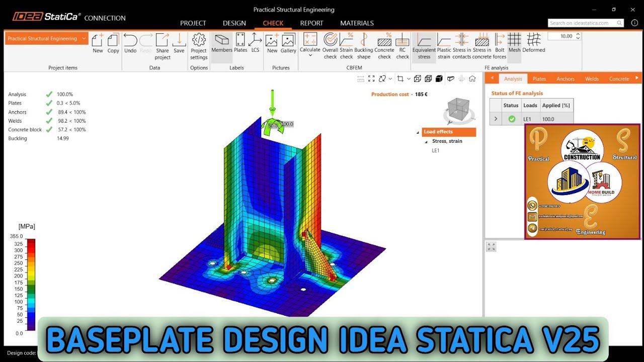Click the stress color legend bar
644x362 pixels.
(x=31, y=285)
